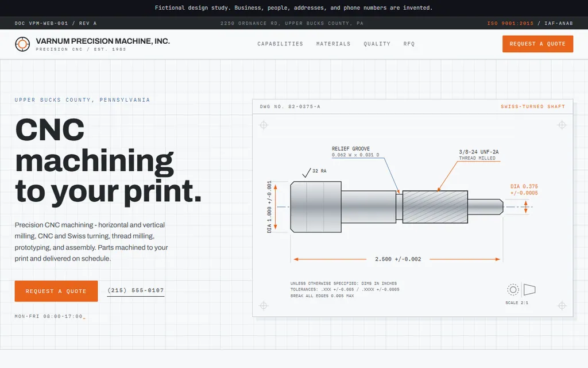Click the DWG NO. 82-0375-A label
The image size is (588, 368).
pyautogui.click(x=290, y=106)
